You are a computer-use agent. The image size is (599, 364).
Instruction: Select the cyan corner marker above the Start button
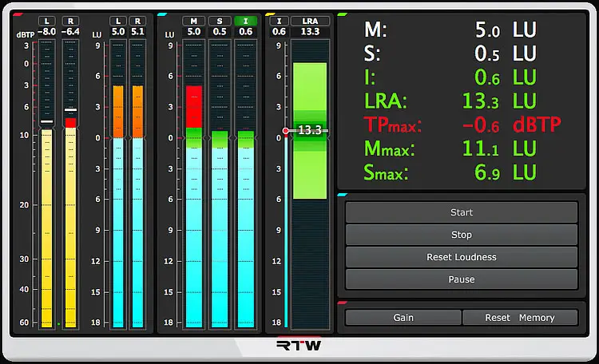click(x=343, y=195)
